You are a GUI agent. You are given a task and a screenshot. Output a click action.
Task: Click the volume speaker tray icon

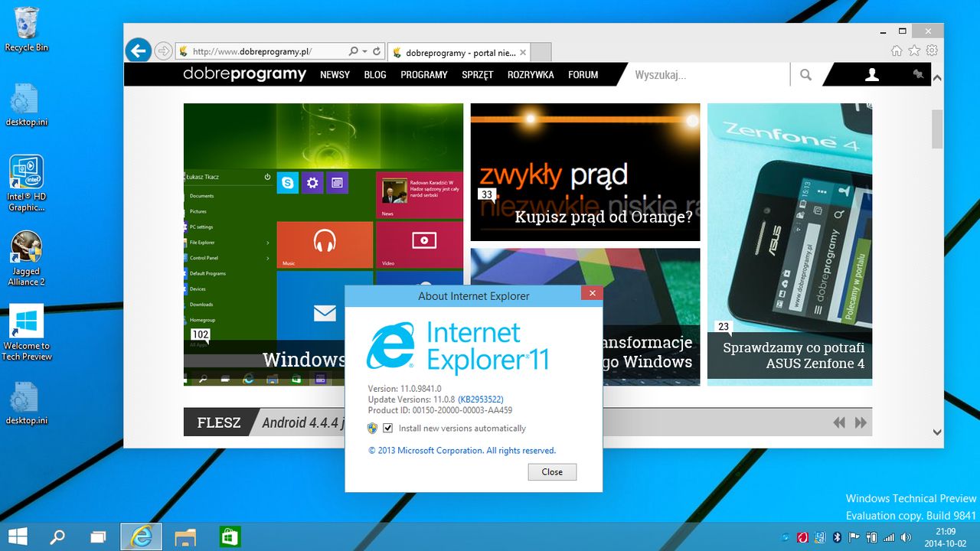click(x=906, y=536)
